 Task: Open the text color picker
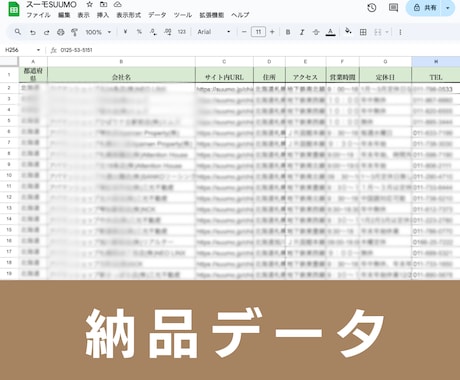(x=330, y=32)
